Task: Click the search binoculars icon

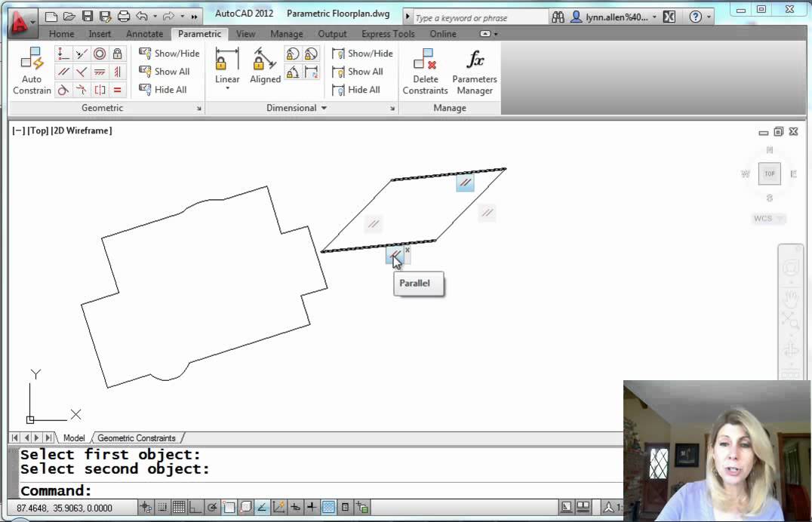Action: (x=558, y=17)
